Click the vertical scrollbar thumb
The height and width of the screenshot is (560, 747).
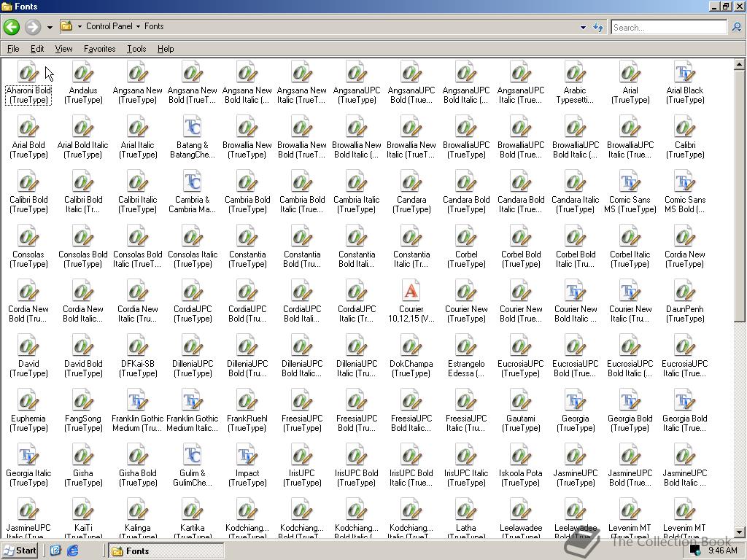[740, 195]
